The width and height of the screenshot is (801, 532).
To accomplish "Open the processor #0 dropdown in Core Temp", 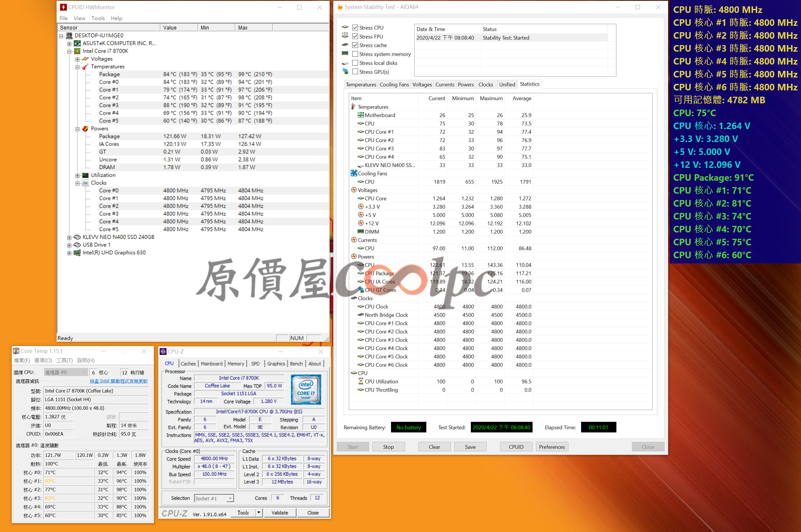I will tap(66, 372).
